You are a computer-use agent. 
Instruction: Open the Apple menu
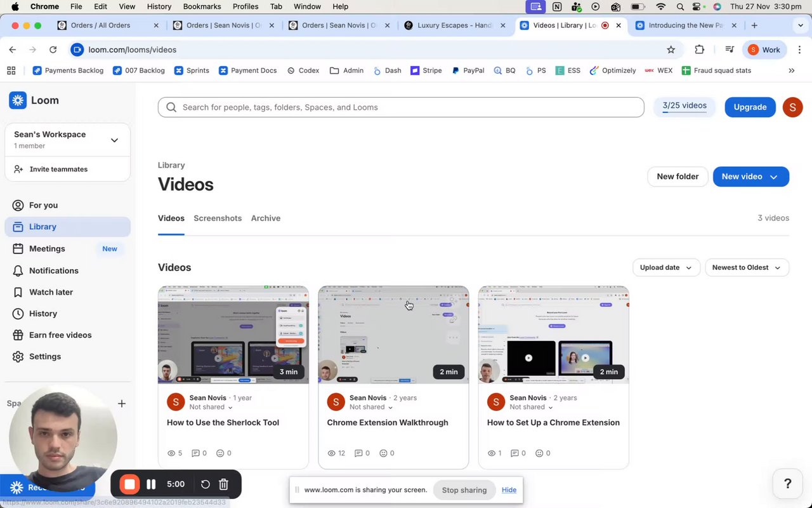(15, 6)
